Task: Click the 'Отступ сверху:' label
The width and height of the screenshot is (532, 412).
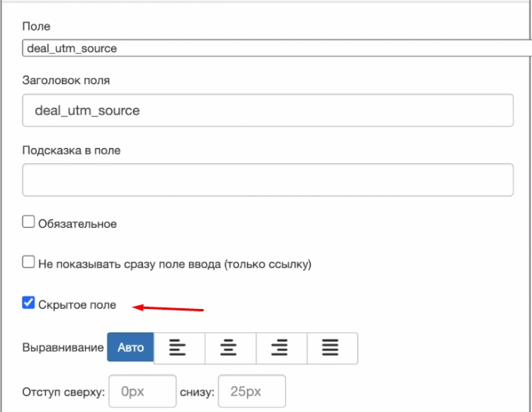Action: click(x=63, y=392)
